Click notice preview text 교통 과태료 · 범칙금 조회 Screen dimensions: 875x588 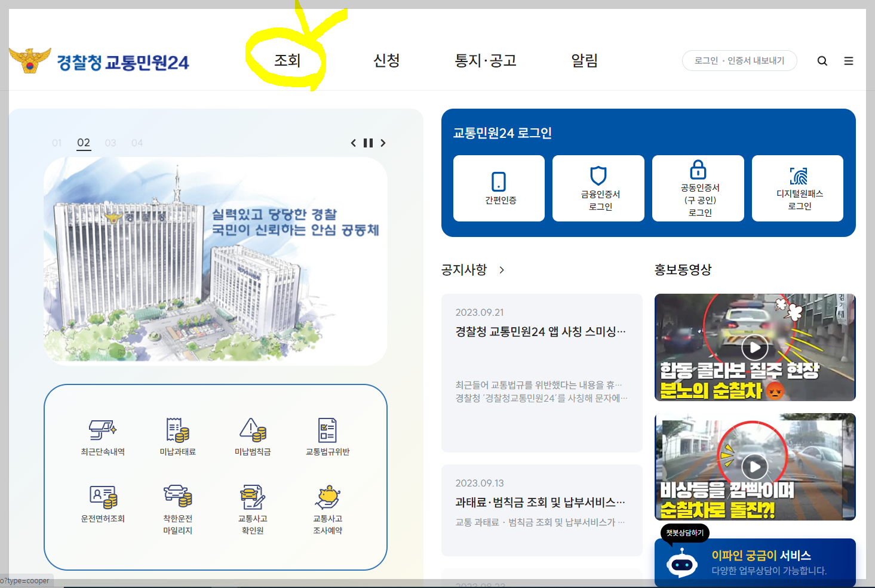tap(540, 522)
